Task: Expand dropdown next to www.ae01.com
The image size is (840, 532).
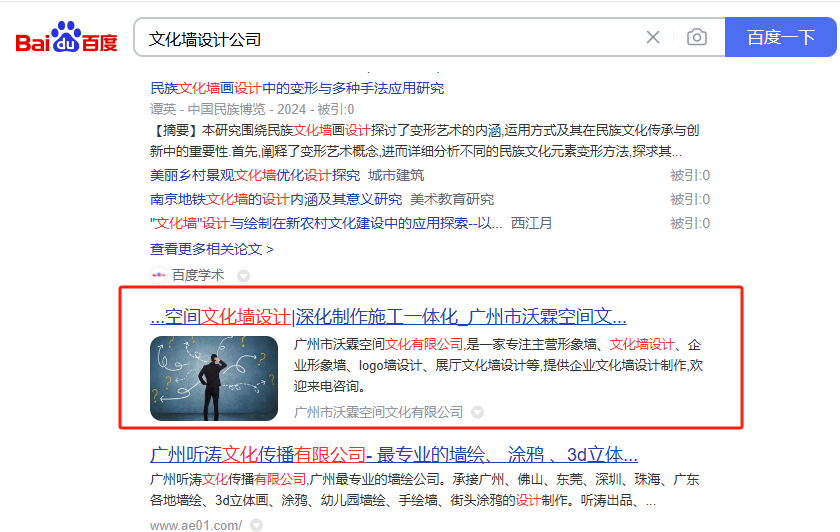Action: coord(257,525)
